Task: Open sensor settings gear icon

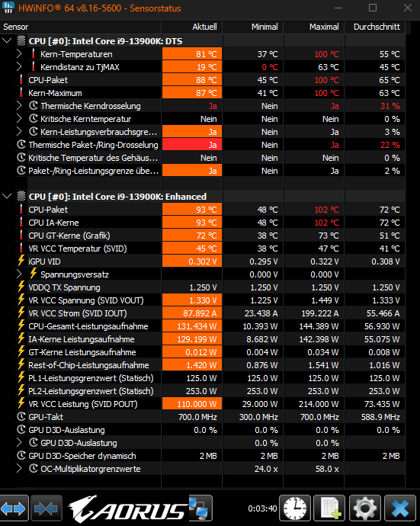Action: tap(365, 508)
